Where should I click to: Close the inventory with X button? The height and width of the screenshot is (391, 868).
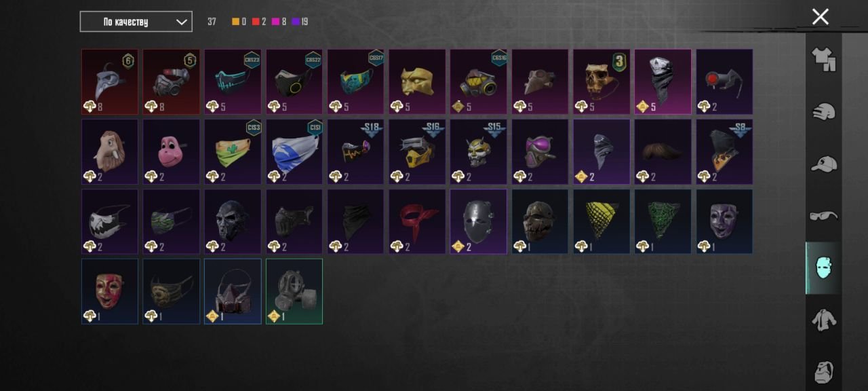click(821, 17)
